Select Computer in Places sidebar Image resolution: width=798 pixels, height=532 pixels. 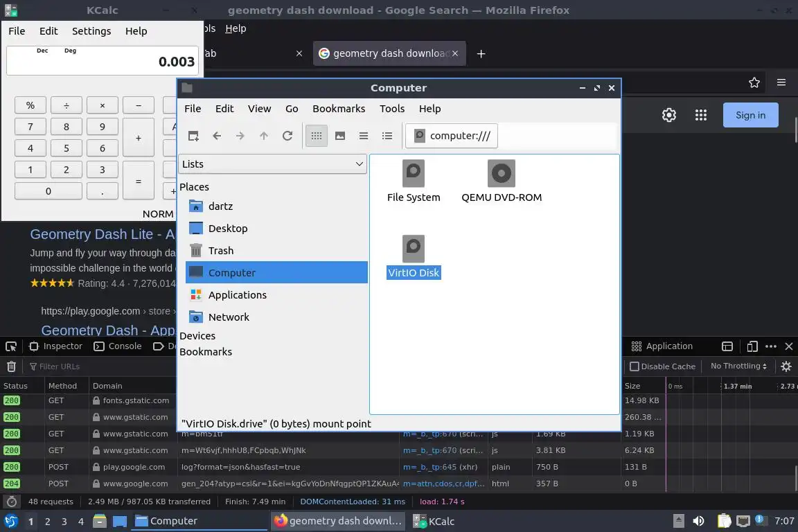coord(276,272)
